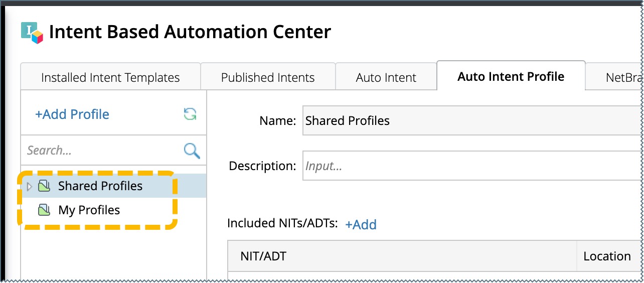644x283 pixels.
Task: Click the NIT/ADT column header
Action: click(401, 256)
